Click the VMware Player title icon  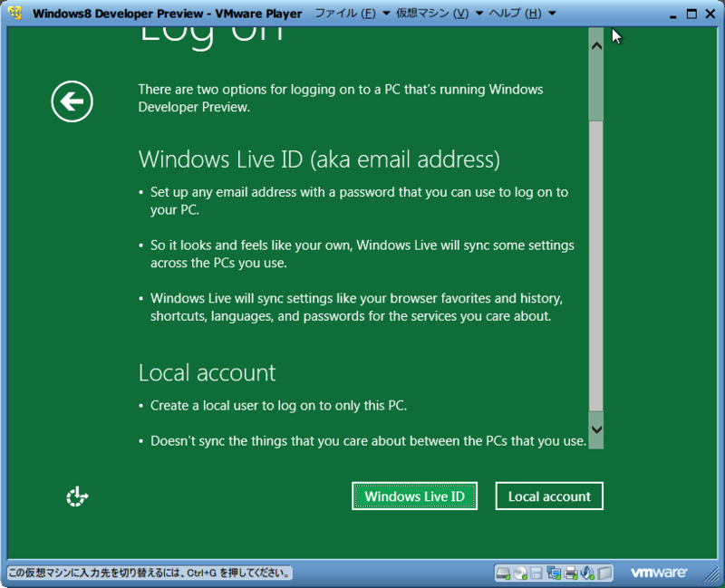(x=14, y=13)
